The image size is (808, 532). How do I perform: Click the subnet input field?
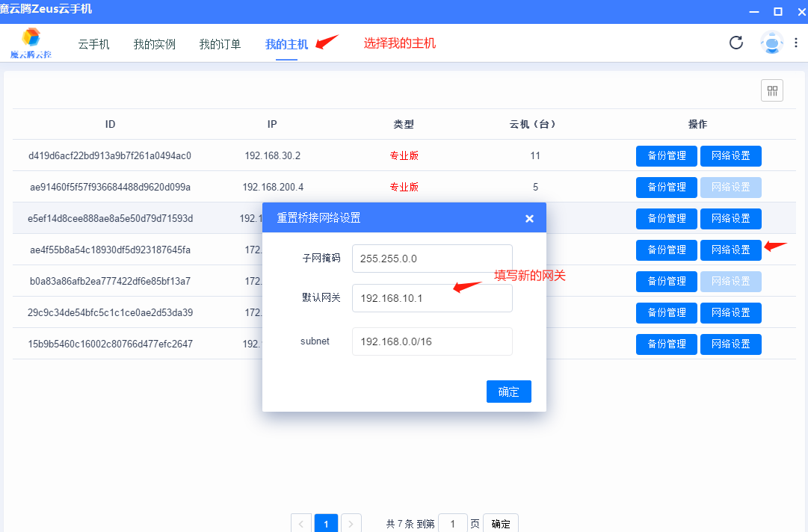[431, 341]
